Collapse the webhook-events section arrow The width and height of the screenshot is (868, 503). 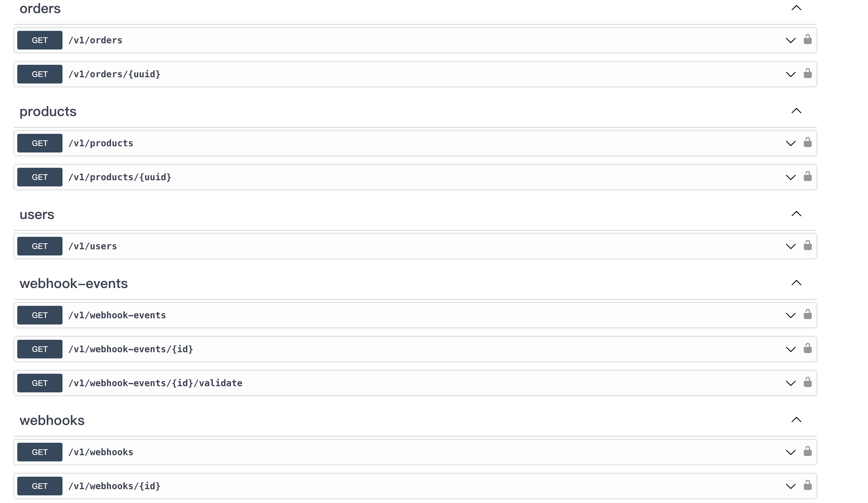(796, 283)
